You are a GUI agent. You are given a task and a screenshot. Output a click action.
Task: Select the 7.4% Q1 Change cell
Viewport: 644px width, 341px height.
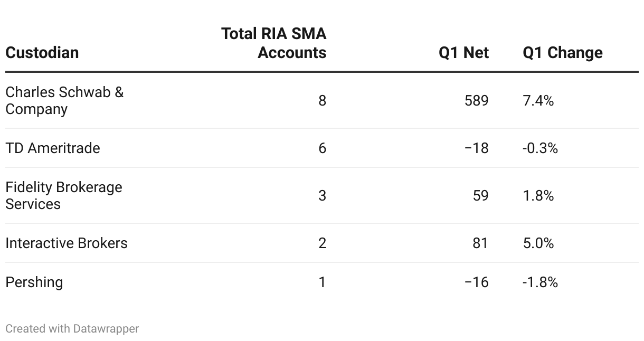point(538,100)
